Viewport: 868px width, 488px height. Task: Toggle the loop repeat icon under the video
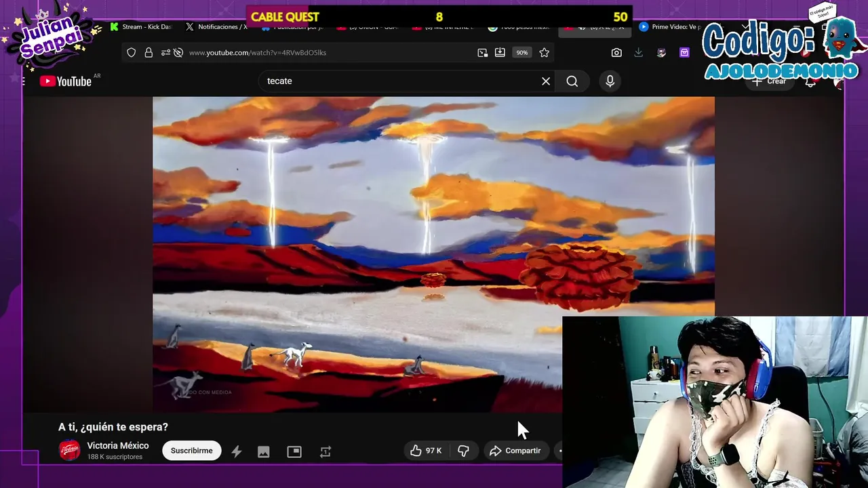(325, 451)
